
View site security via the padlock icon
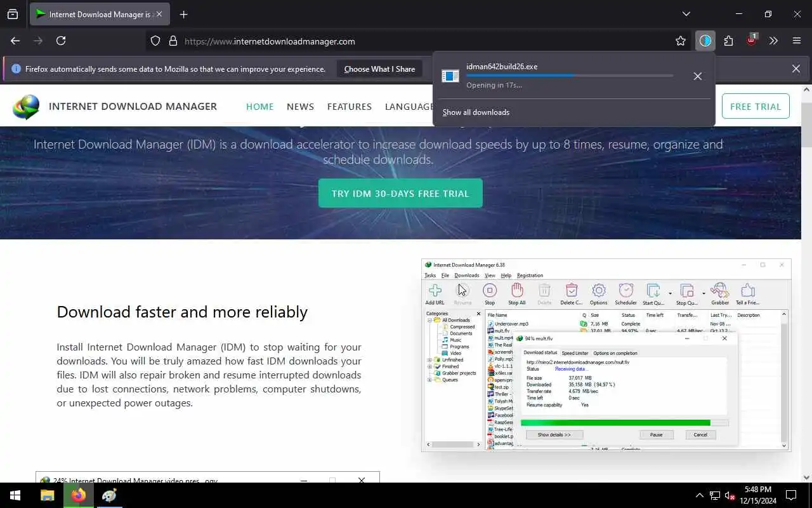tap(173, 41)
